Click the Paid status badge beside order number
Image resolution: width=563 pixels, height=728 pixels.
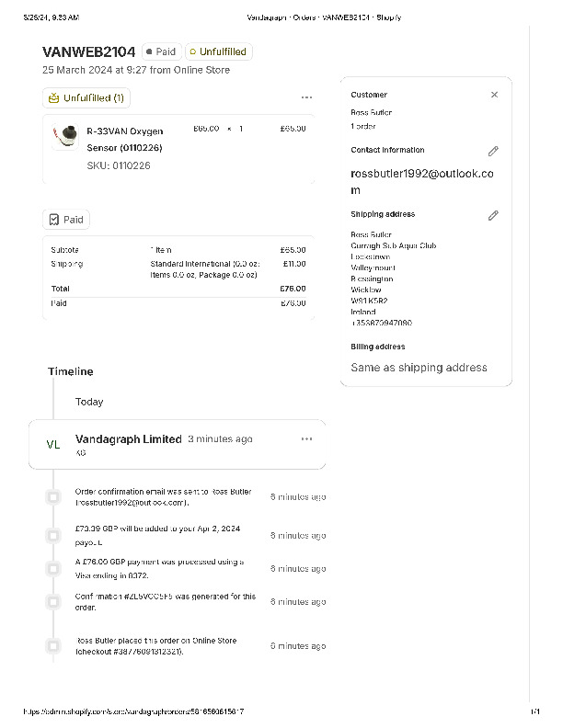click(161, 52)
